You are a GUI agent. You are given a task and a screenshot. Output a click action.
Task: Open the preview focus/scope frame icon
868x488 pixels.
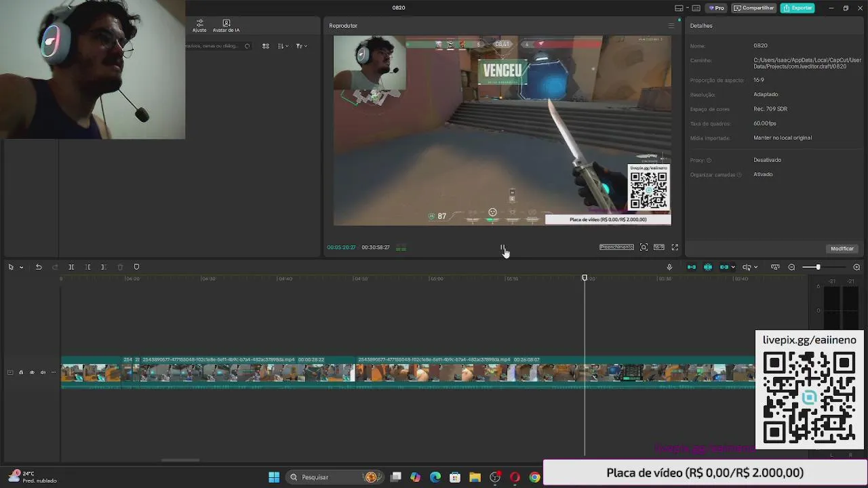coord(644,247)
